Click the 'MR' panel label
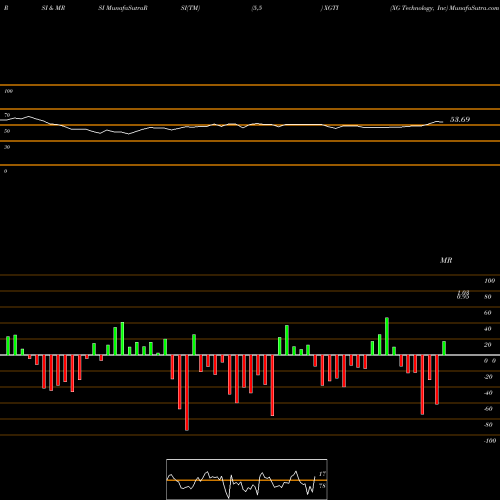Image resolution: width=500 pixels, height=500 pixels. tap(446, 260)
